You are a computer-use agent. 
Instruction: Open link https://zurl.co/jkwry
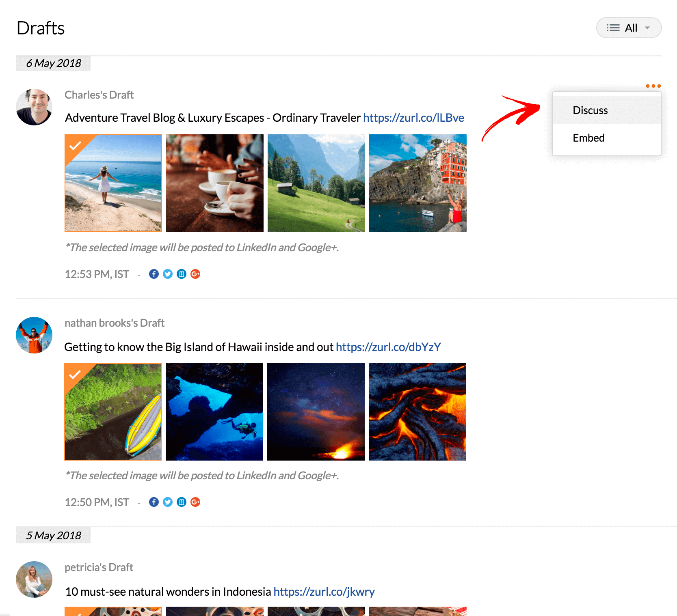(x=324, y=592)
